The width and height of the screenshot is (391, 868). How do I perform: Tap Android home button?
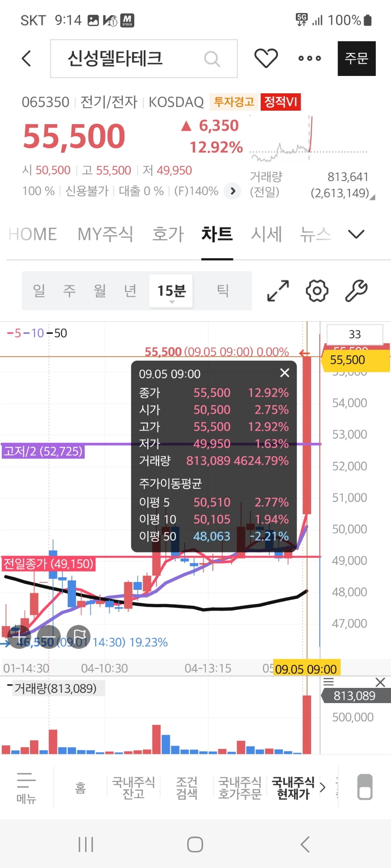[x=195, y=845]
